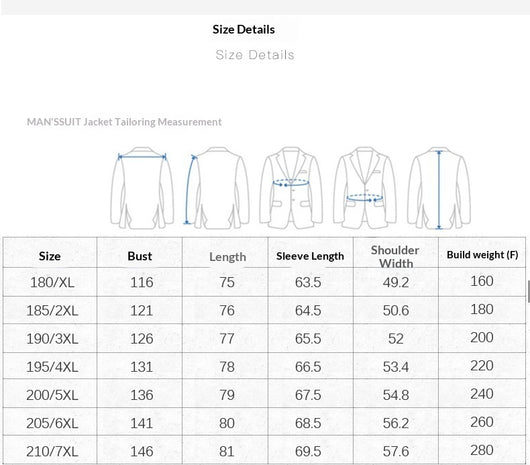The width and height of the screenshot is (530, 465).
Task: Click shoulder width value '54.8'
Action: [x=396, y=395]
